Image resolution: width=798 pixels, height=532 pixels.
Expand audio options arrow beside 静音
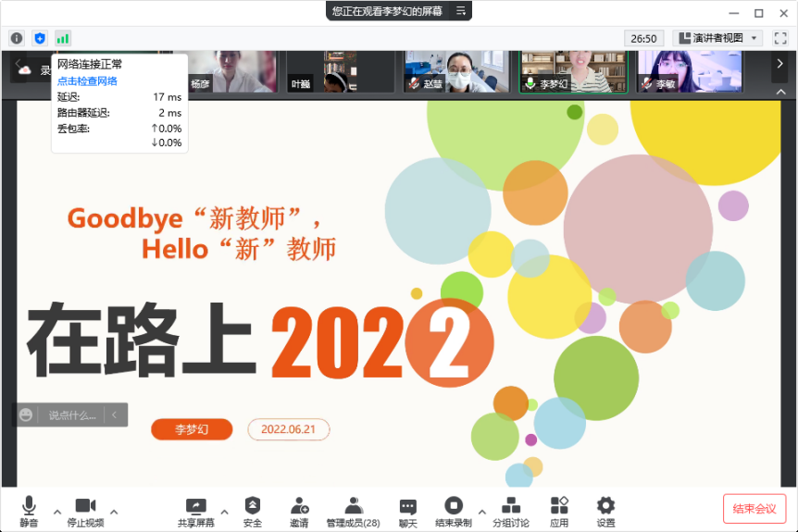pos(57,513)
